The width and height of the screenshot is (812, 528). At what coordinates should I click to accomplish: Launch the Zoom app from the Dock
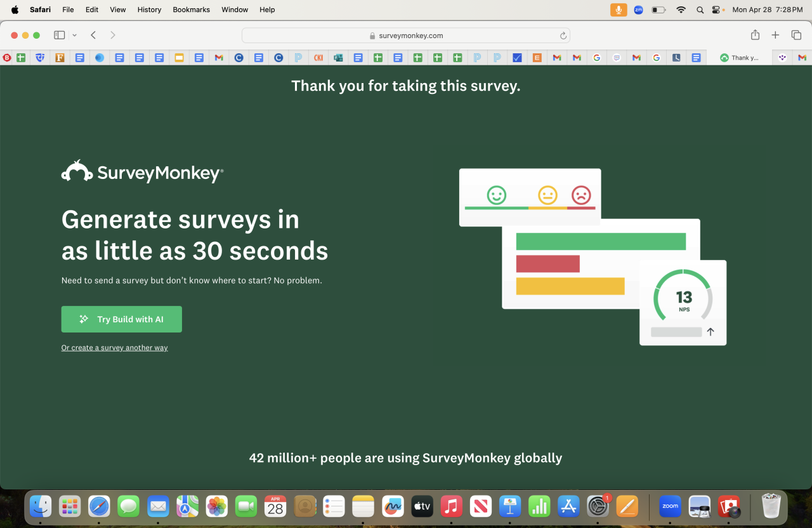click(670, 506)
